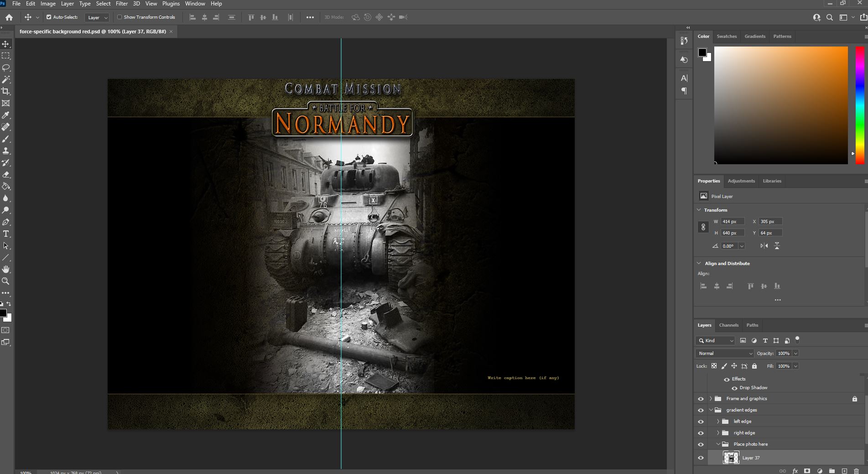The height and width of the screenshot is (474, 868).
Task: Select the Blur tool
Action: (6, 198)
